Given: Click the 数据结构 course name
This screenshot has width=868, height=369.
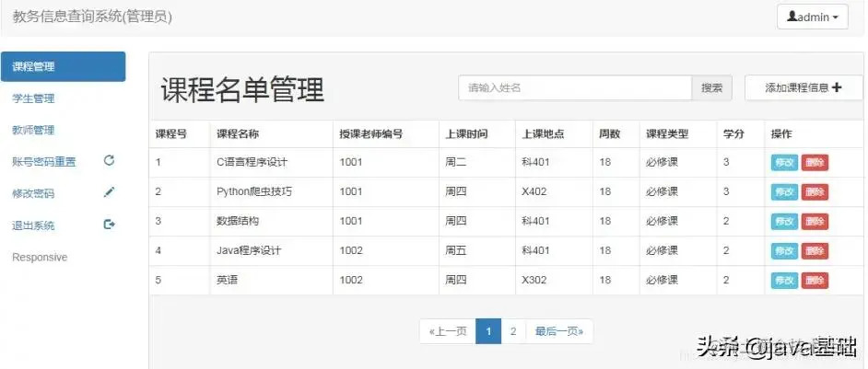Looking at the screenshot, I should [x=238, y=221].
